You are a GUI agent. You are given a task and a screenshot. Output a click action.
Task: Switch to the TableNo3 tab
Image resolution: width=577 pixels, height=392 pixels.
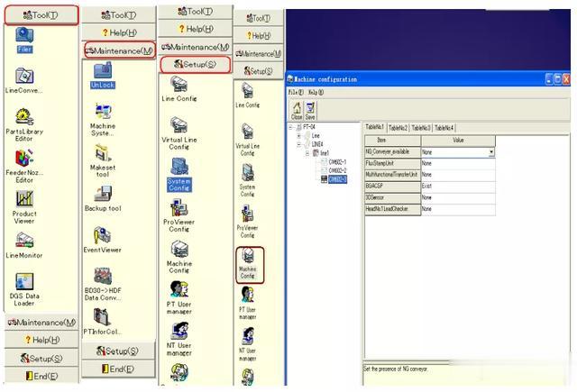coord(421,128)
